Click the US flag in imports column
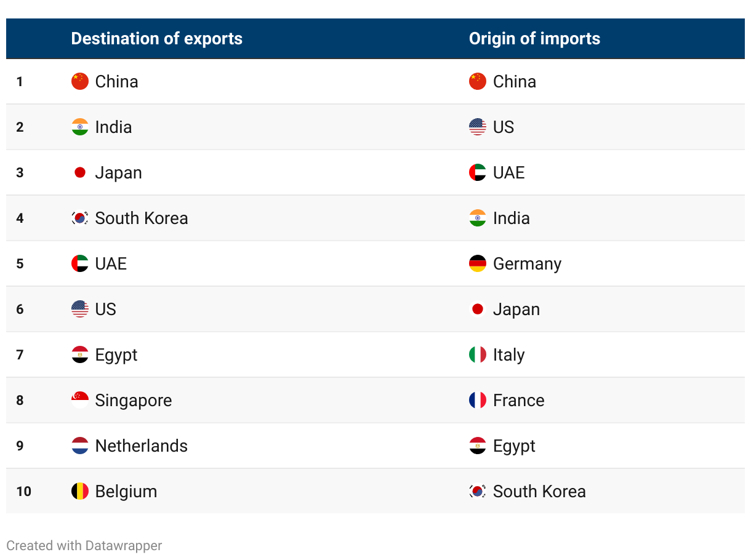This screenshot has width=751, height=560. point(478,127)
